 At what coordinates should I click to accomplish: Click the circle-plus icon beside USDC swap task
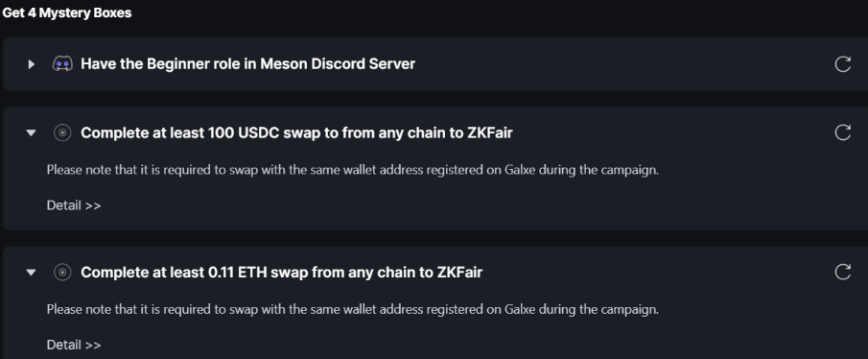[62, 133]
